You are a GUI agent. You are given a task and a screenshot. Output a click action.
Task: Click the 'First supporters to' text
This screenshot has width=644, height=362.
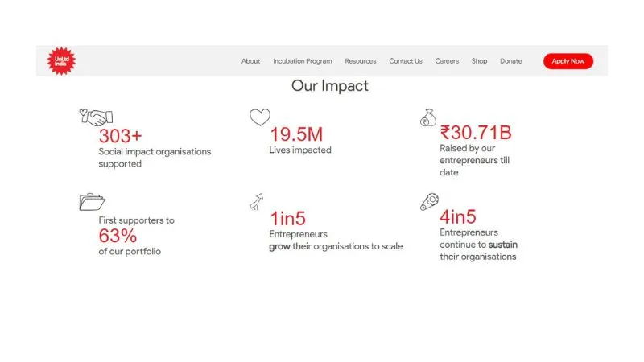136,220
